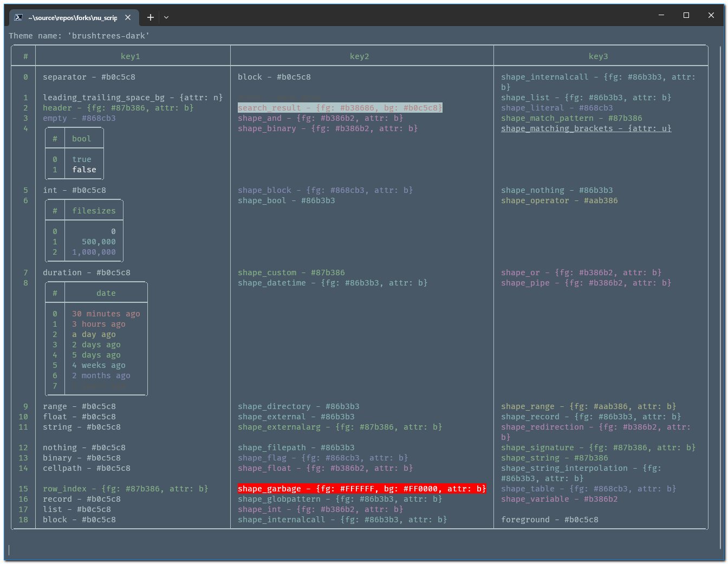Screen dimensions: 728x564
Task: Open a new terminal tab
Action: 151,17
